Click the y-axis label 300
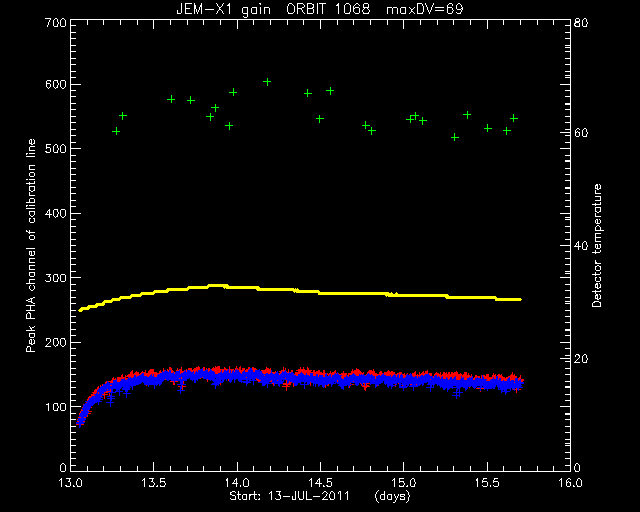 coord(56,278)
